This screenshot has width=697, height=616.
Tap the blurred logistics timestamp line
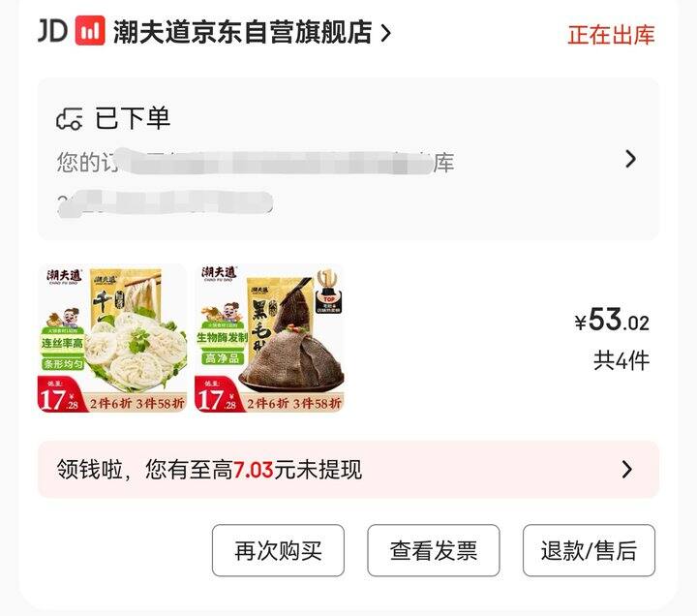[x=165, y=203]
